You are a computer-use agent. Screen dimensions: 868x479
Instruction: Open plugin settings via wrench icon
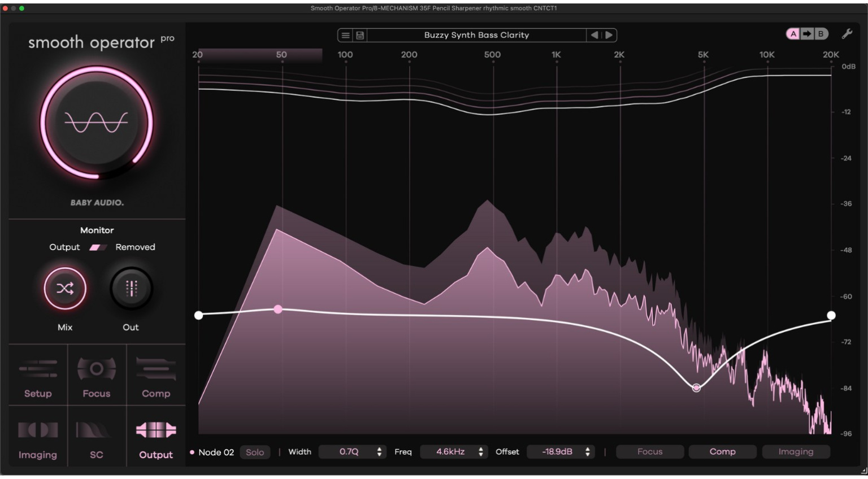coord(846,34)
